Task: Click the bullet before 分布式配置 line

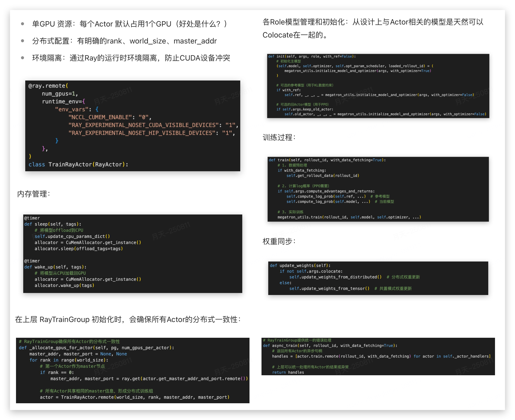Action: coord(22,41)
